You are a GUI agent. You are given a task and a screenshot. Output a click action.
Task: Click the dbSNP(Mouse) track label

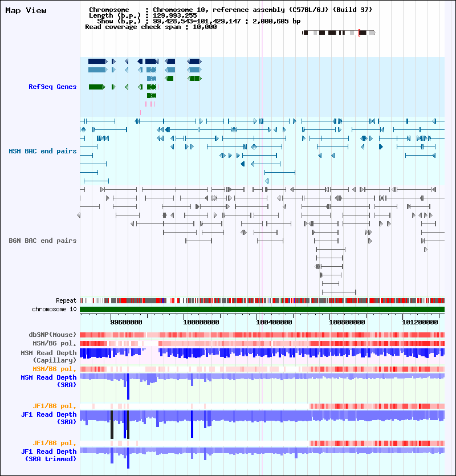click(52, 335)
